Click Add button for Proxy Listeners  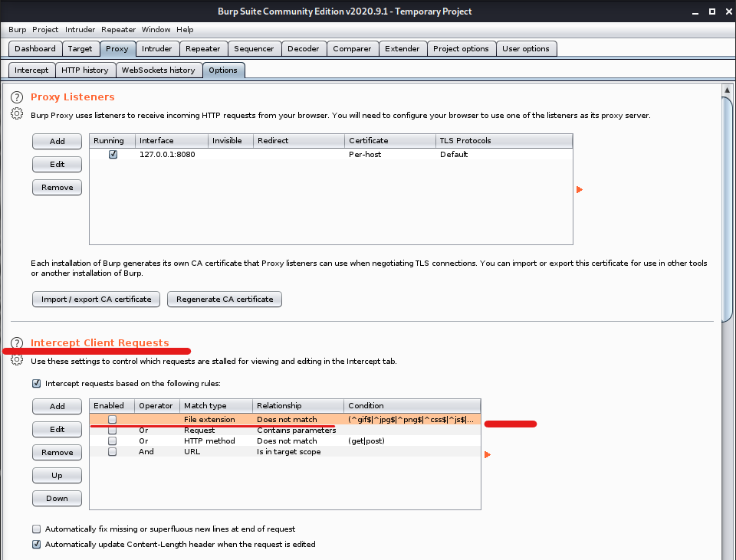click(58, 141)
